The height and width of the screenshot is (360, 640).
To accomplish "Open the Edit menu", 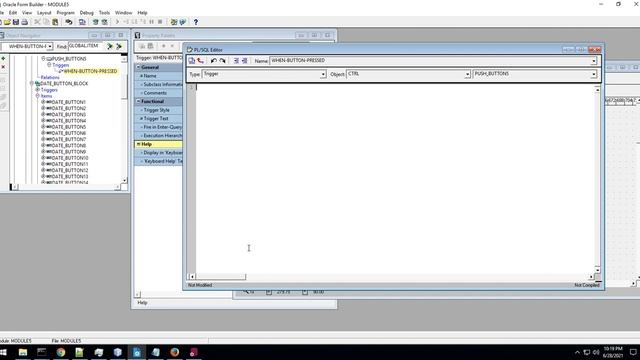I will (x=13, y=13).
